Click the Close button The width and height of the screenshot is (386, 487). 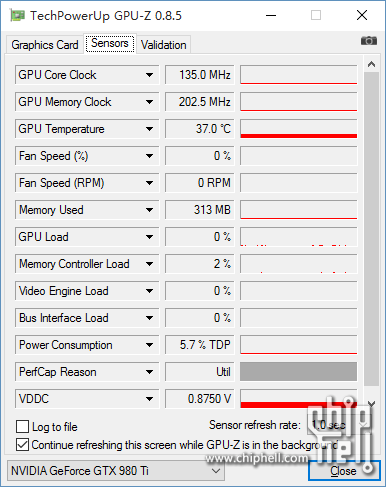344,471
